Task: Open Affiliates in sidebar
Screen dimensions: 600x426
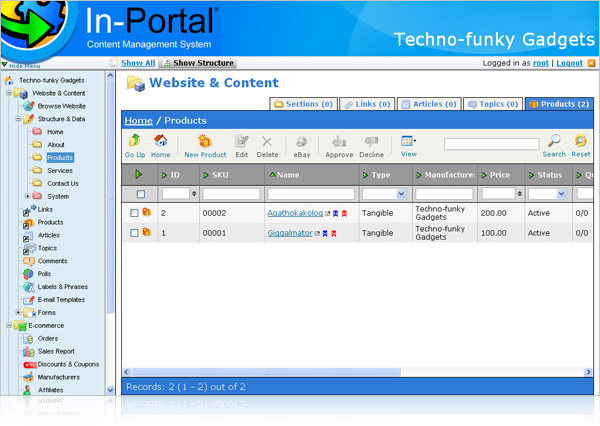Action: tap(51, 390)
